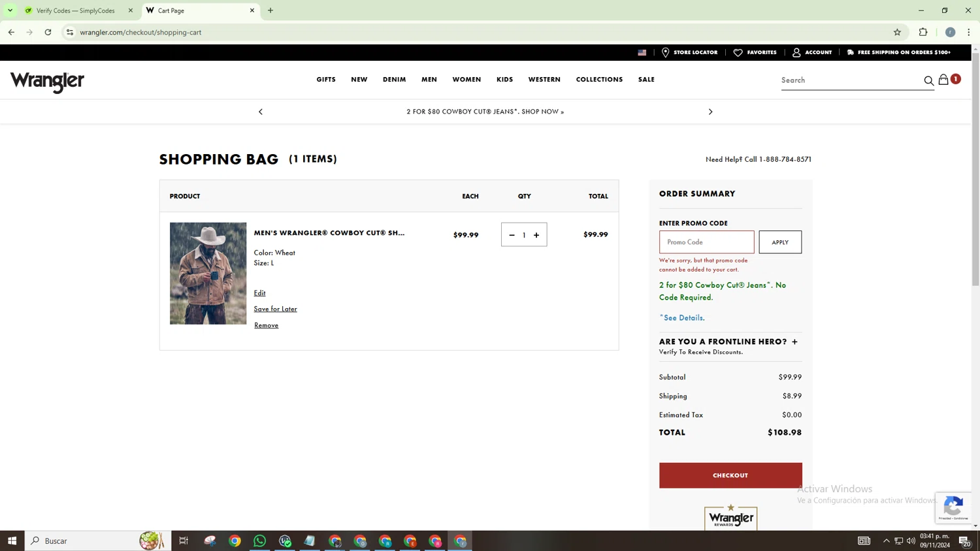Image resolution: width=980 pixels, height=551 pixels.
Task: Open Store Locator from top bar
Action: click(x=689, y=52)
